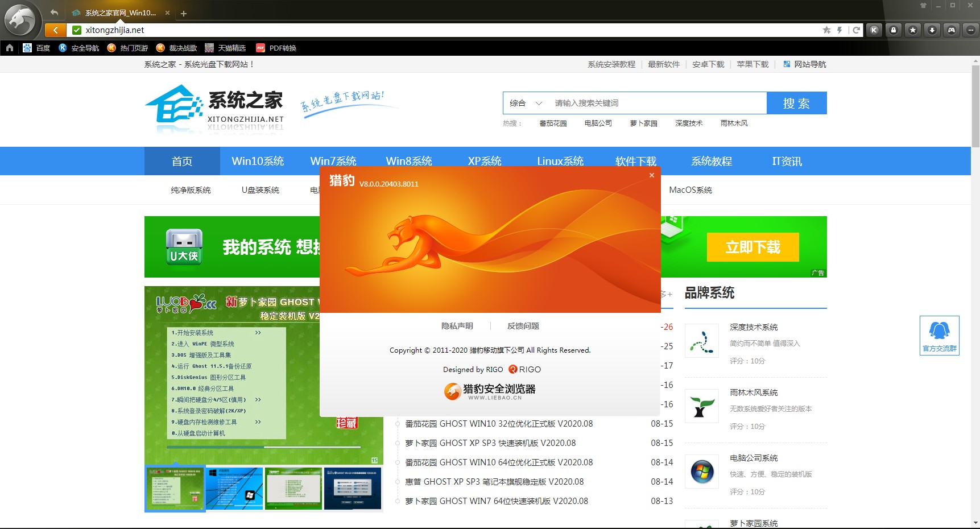
Task: Select first green slideshow thumbnail
Action: 175,489
